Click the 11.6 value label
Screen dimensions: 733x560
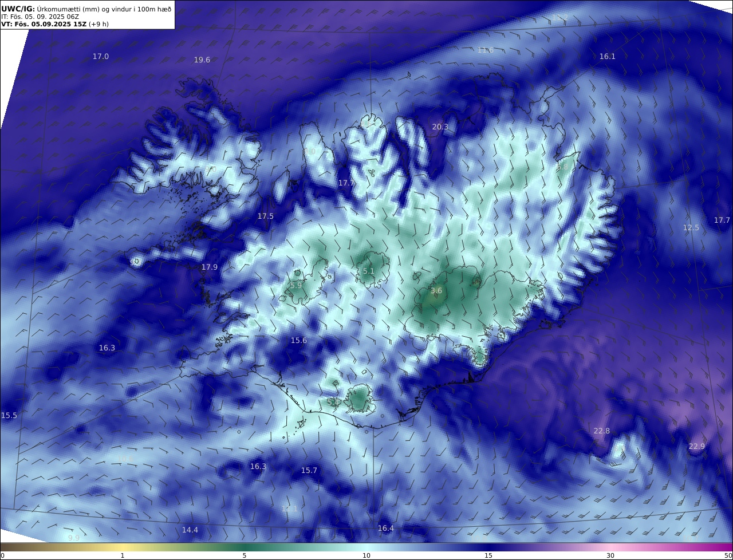[486, 50]
